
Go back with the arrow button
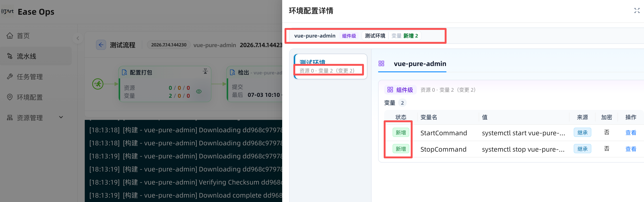click(101, 45)
